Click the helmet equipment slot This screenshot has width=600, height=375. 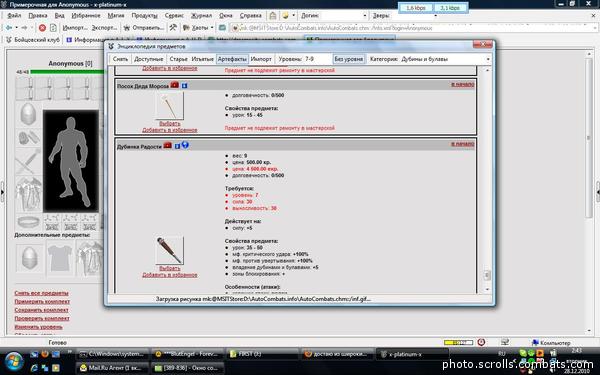[28, 114]
